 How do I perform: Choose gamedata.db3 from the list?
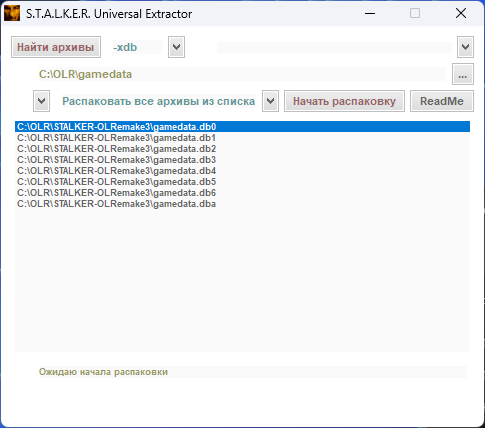242,160
